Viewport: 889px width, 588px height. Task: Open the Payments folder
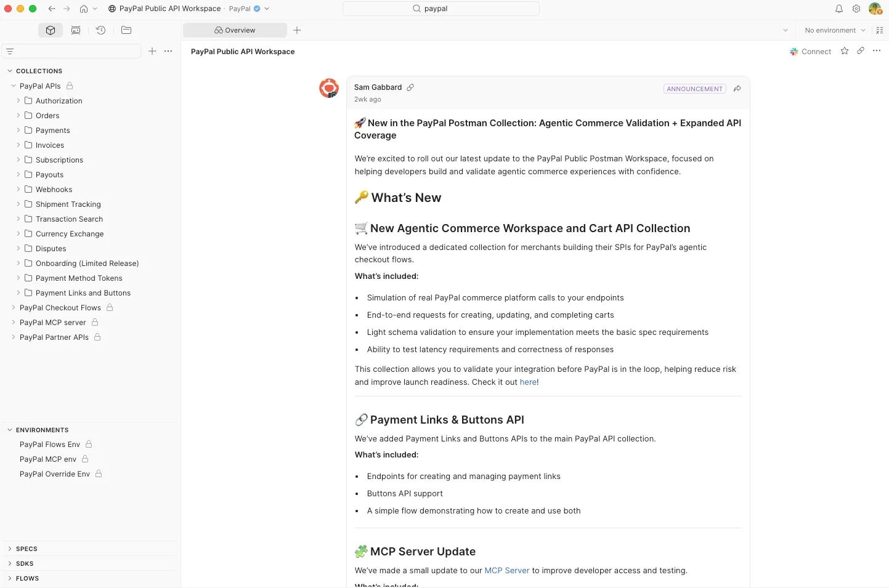53,130
